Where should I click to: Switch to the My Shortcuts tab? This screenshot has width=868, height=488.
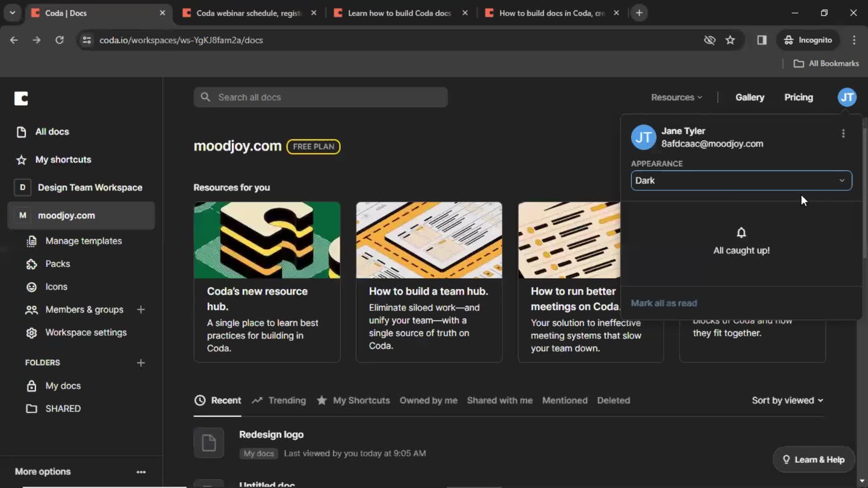click(x=353, y=400)
